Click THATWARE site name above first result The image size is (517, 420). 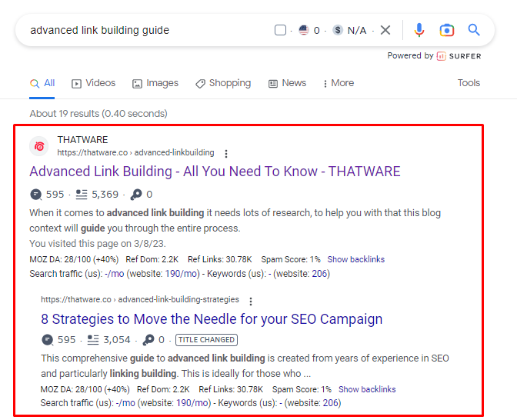coord(82,140)
